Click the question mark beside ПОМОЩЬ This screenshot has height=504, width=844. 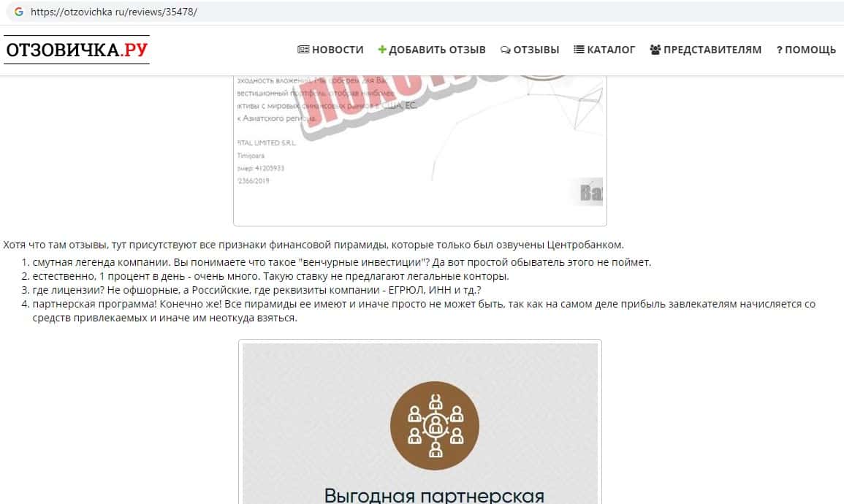coord(780,50)
